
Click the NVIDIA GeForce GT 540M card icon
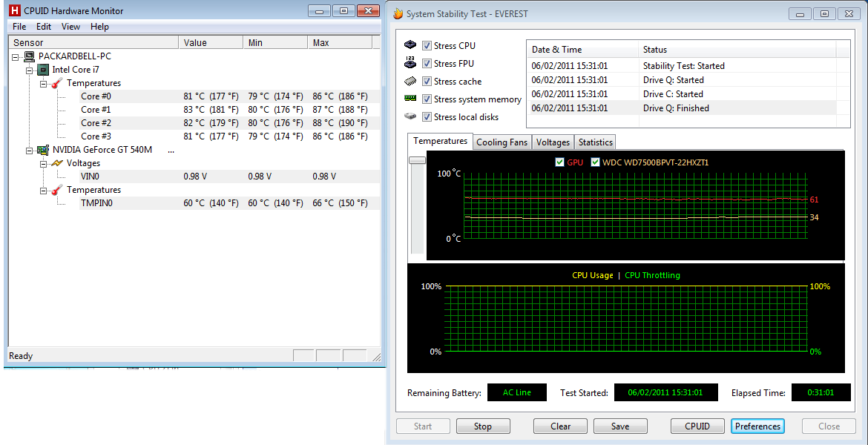pos(43,150)
